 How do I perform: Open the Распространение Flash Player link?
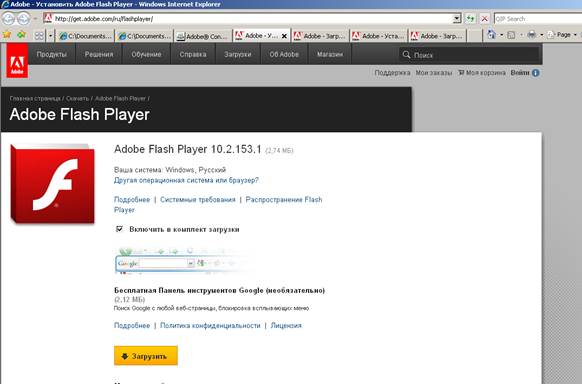tap(218, 205)
